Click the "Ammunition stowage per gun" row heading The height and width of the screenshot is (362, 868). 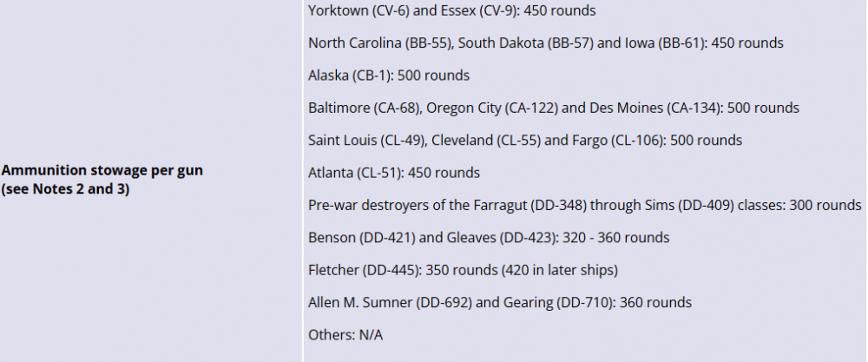pos(102,170)
